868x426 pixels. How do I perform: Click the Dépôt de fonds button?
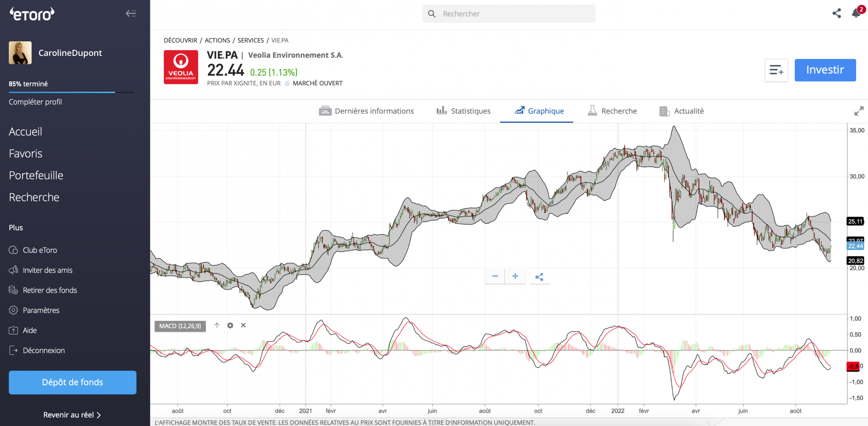[x=73, y=382]
